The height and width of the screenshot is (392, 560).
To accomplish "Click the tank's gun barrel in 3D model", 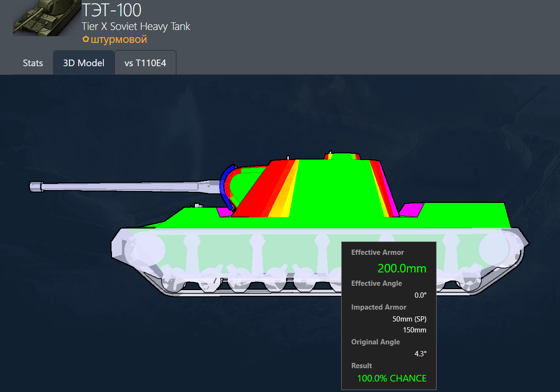I will (125, 186).
